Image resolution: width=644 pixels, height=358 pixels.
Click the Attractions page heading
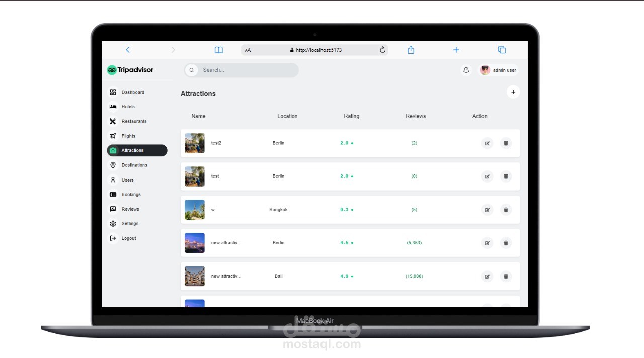point(198,94)
